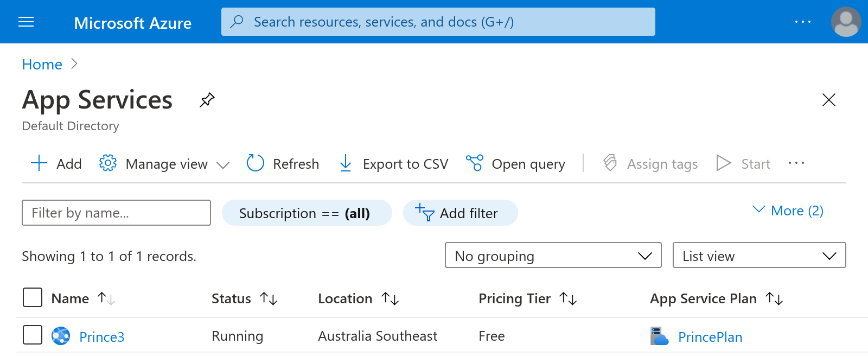
Task: Click the Open query command
Action: point(515,163)
